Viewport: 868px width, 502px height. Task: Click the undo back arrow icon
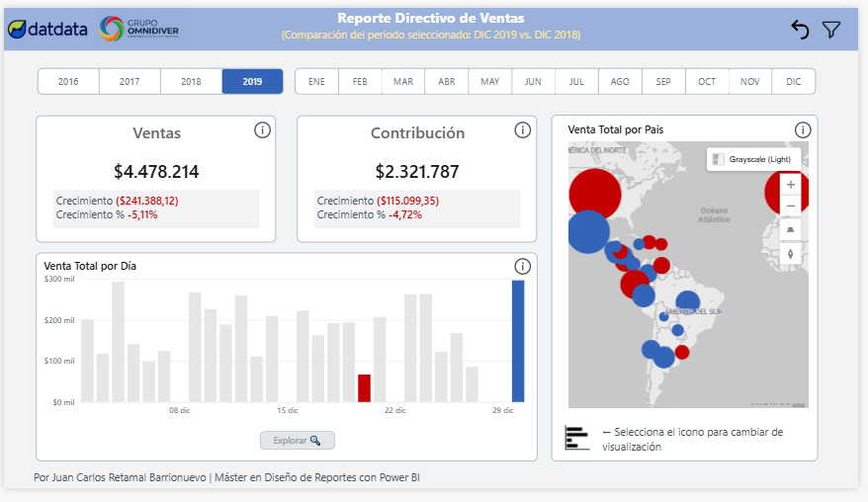click(800, 30)
